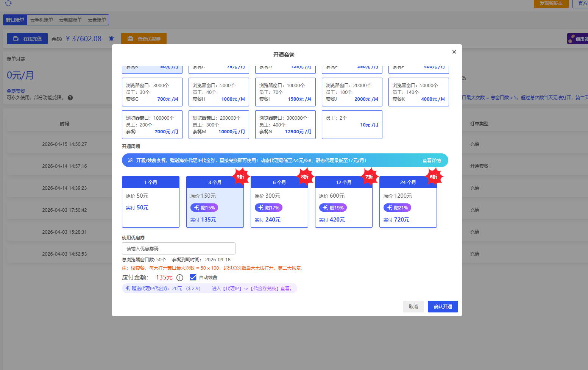The height and width of the screenshot is (370, 588).
Task: Click the row dated 2026-04-03 15:28:31
Action: pyautogui.click(x=64, y=232)
